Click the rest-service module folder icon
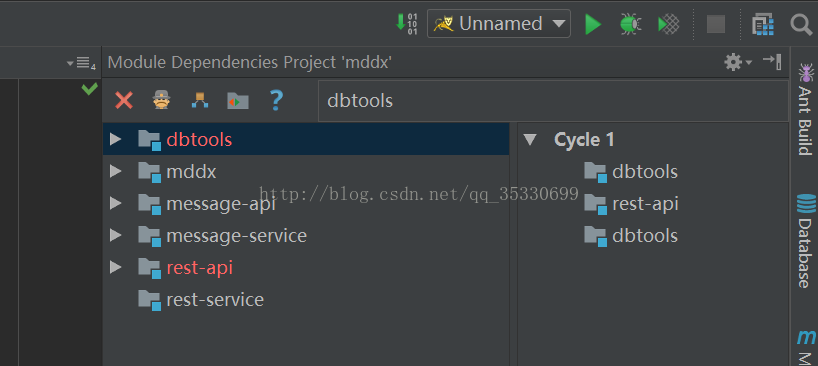Screen dimensions: 818x366 pyautogui.click(x=150, y=300)
